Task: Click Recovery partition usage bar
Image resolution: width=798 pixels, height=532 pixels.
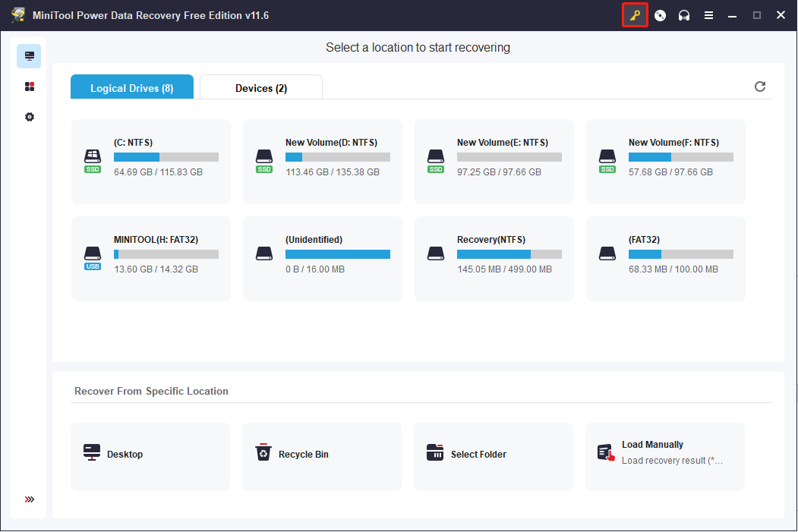Action: (x=509, y=254)
